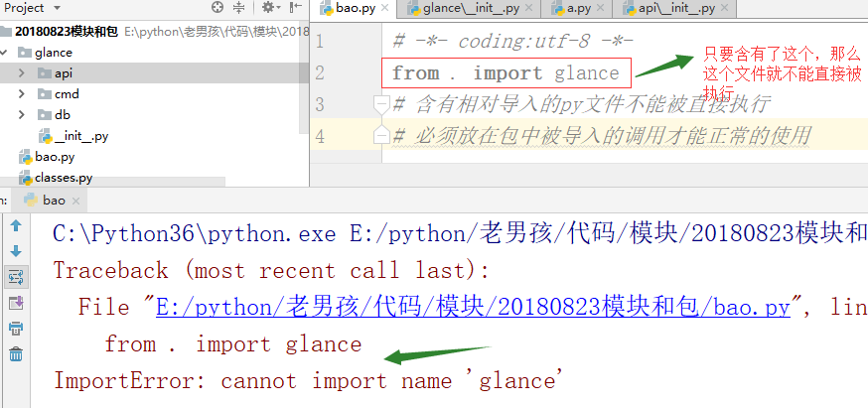Open the bao.py traceback file link
The width and height of the screenshot is (868, 408).
[x=474, y=308]
